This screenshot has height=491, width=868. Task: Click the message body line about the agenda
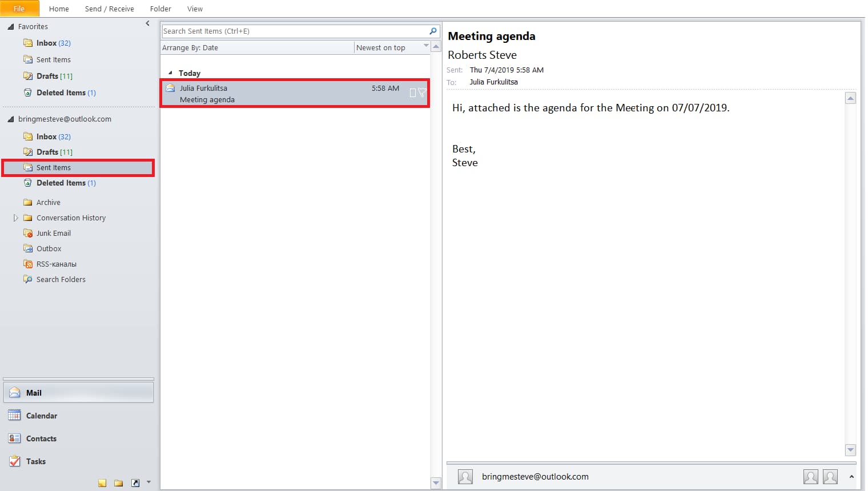coord(590,108)
